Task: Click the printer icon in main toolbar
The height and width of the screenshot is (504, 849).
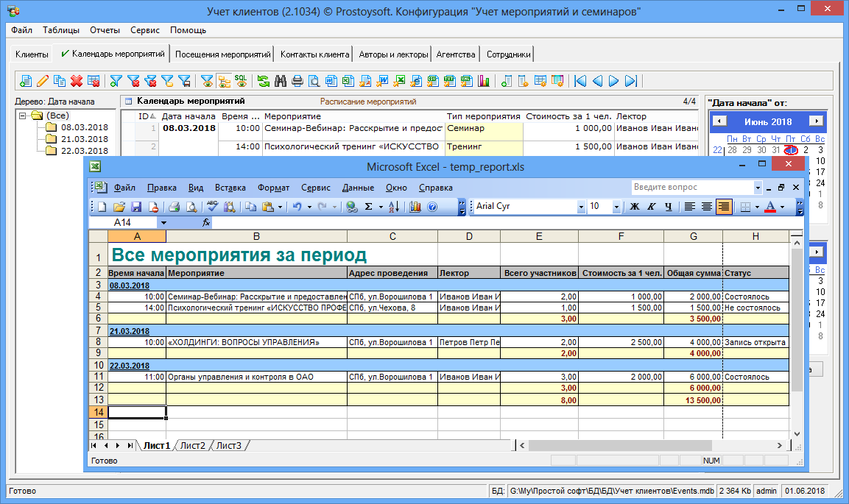Action: click(x=297, y=81)
